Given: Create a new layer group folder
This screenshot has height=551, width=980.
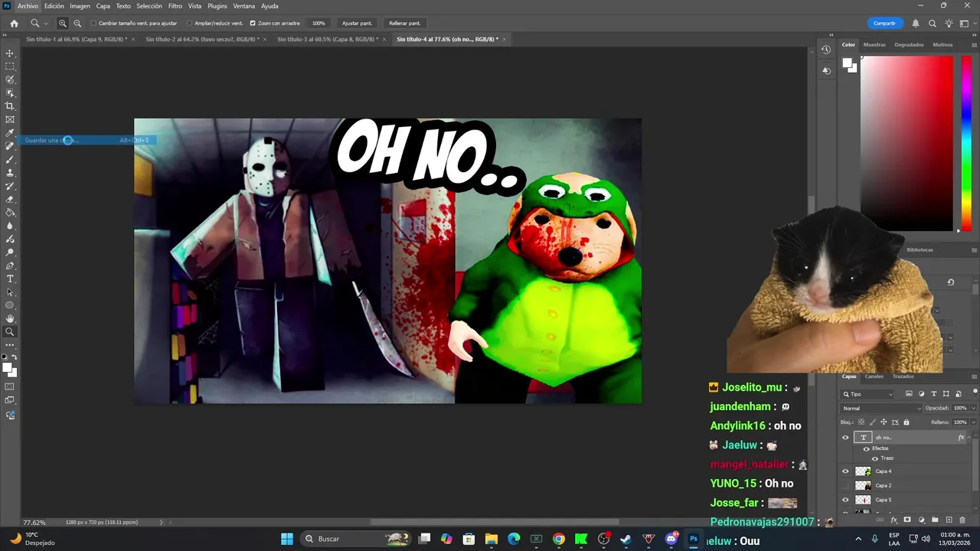Looking at the screenshot, I should click(x=935, y=520).
